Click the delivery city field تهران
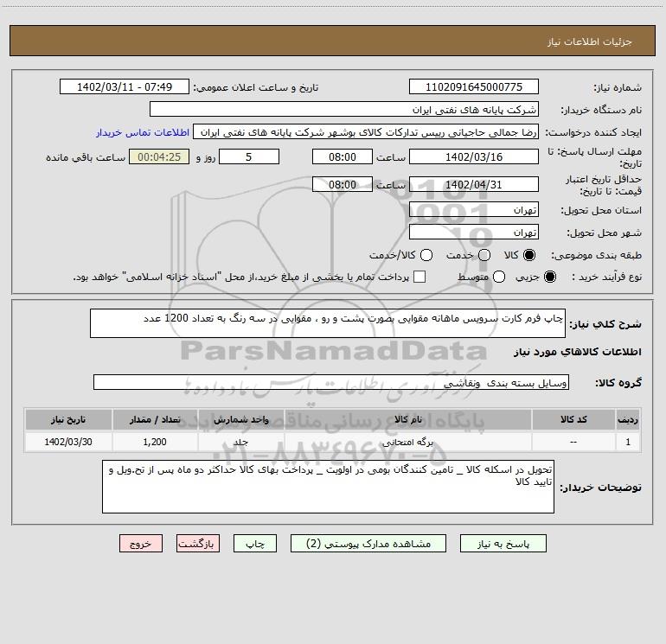This screenshot has width=666, height=644. (474, 232)
